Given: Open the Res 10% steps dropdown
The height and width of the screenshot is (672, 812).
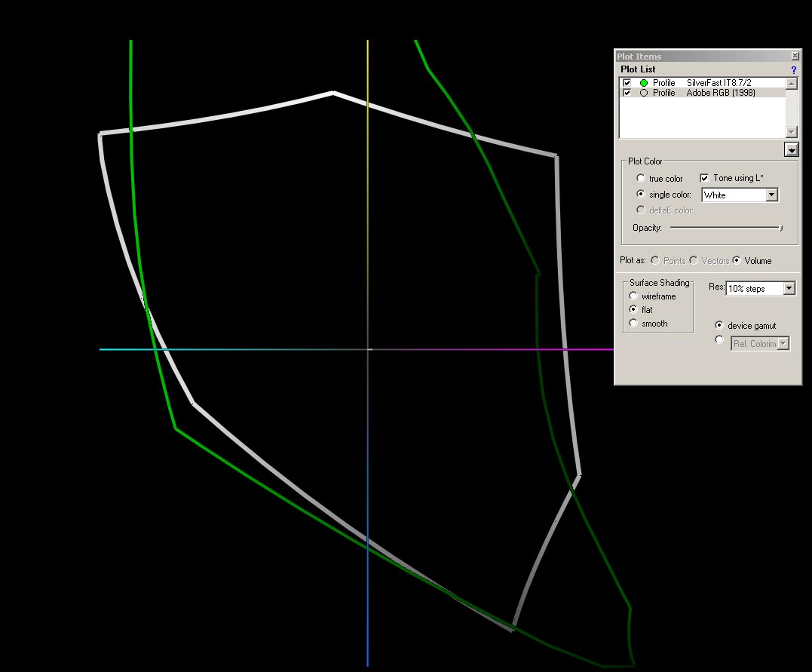Looking at the screenshot, I should (x=789, y=288).
